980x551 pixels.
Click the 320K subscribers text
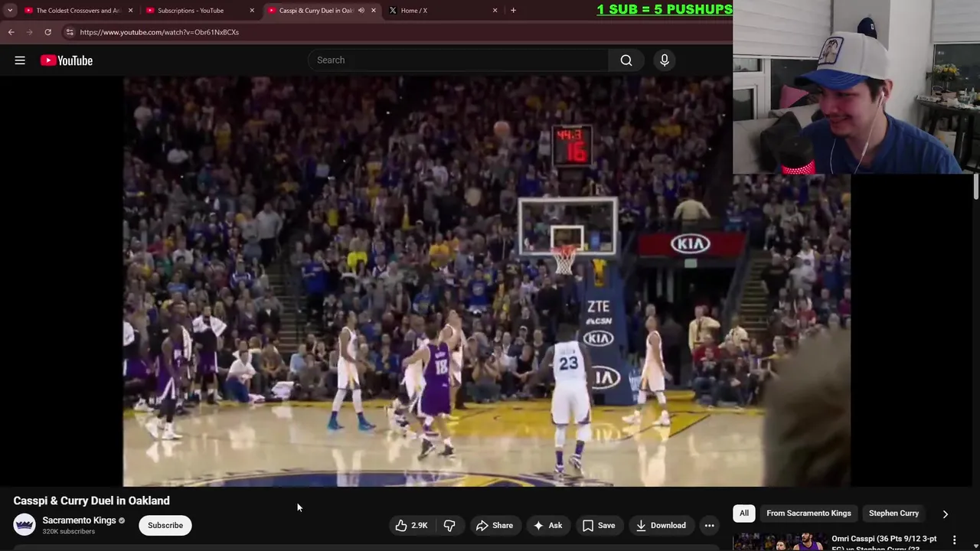click(69, 532)
